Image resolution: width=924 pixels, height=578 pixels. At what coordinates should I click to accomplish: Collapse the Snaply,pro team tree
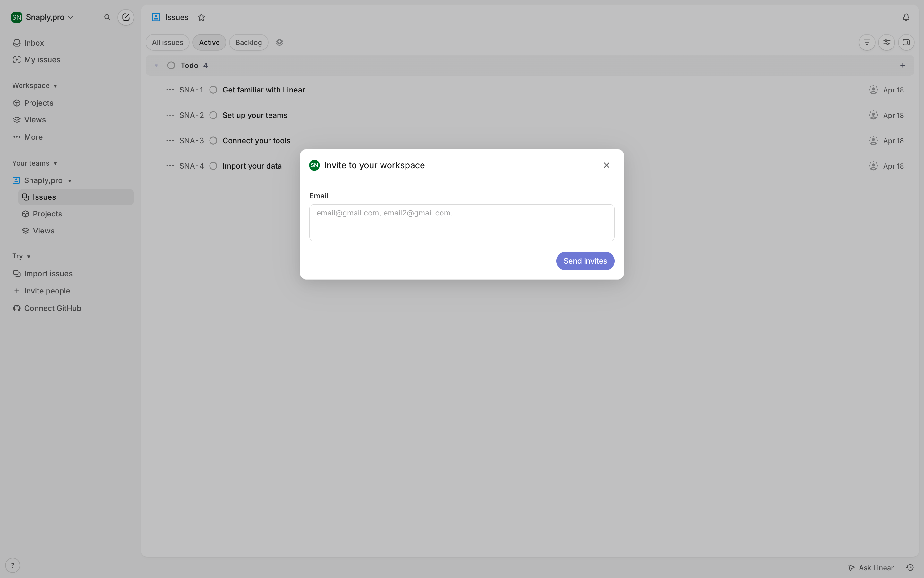(70, 180)
